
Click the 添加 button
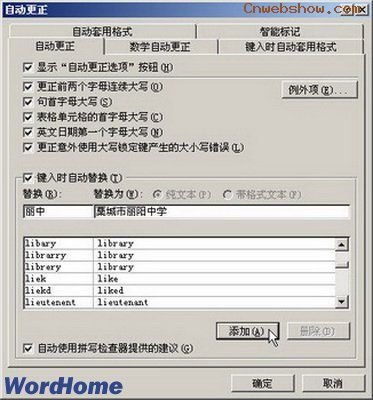coord(247,331)
